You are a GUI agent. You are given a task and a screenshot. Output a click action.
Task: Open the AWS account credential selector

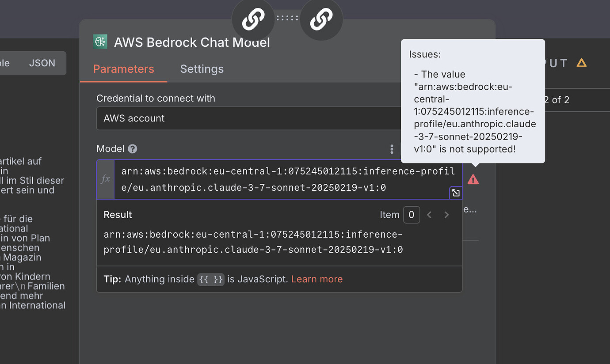tap(248, 118)
